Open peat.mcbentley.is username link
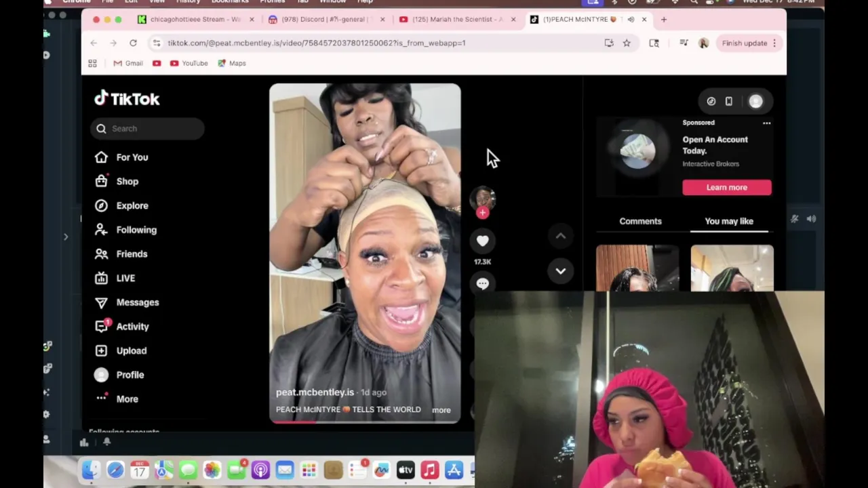Image resolution: width=868 pixels, height=488 pixels. tap(315, 392)
